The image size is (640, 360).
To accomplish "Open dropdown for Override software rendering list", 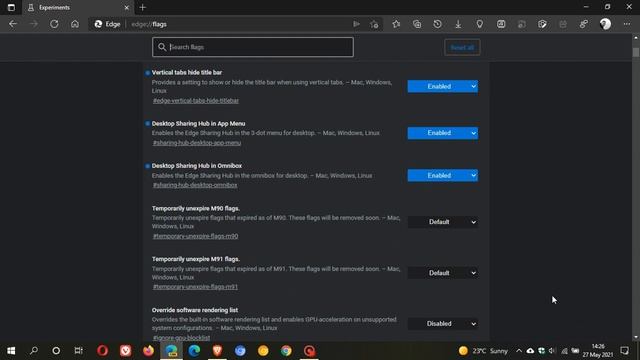I will coord(442,324).
